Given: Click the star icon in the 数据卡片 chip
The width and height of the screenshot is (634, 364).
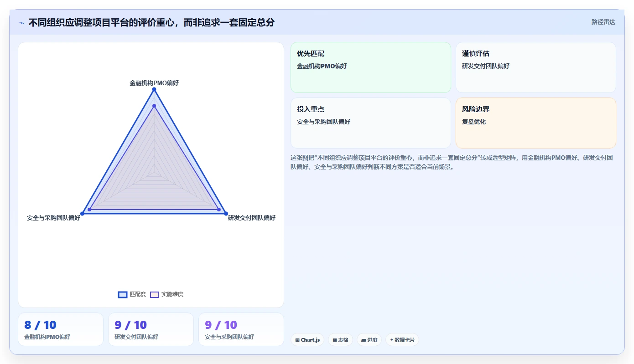Looking at the screenshot, I should pyautogui.click(x=392, y=340).
